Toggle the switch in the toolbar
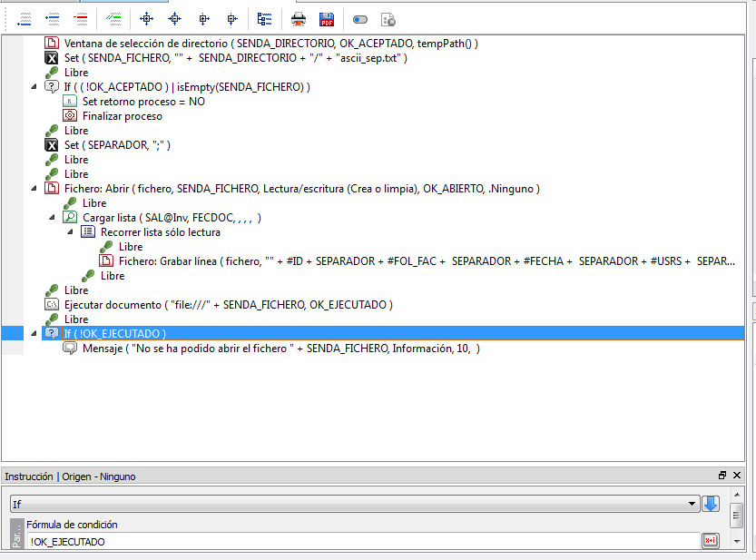The height and width of the screenshot is (560, 756). pos(360,18)
